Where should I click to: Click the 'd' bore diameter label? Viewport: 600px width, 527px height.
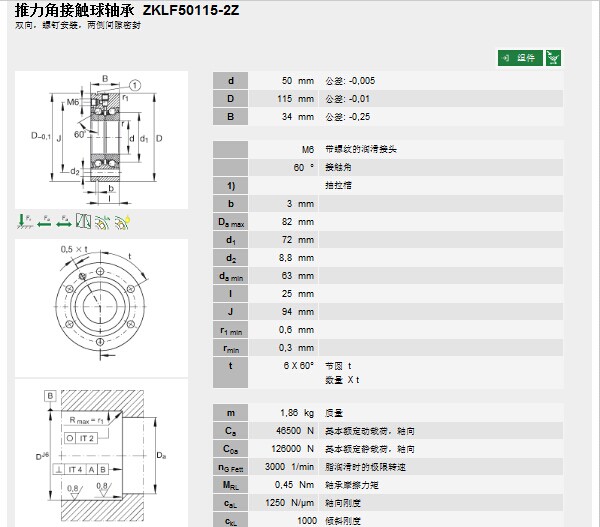pos(231,81)
